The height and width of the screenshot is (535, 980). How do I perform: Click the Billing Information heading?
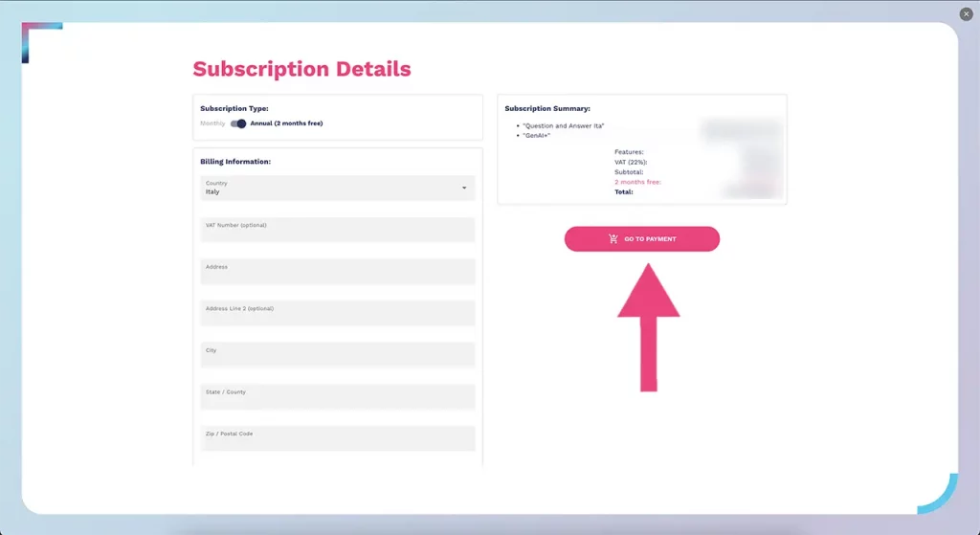pyautogui.click(x=235, y=161)
